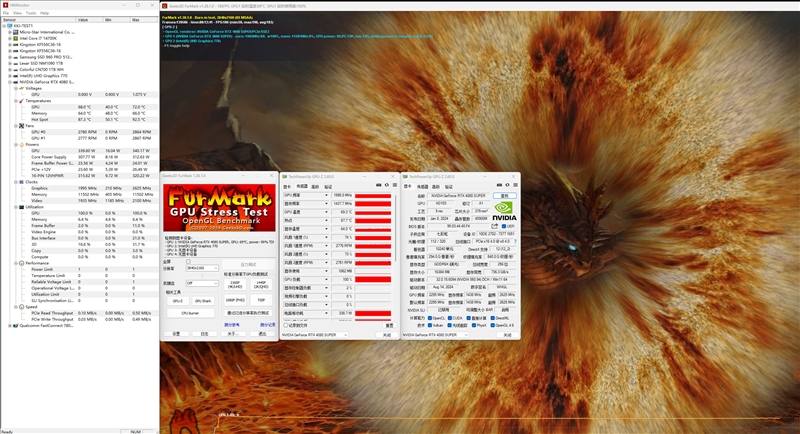Open the Help menu in HWMonitor
The image size is (800, 434).
[44, 13]
